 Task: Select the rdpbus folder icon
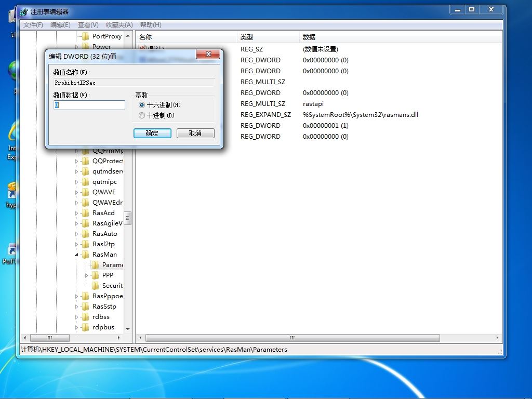tap(86, 327)
